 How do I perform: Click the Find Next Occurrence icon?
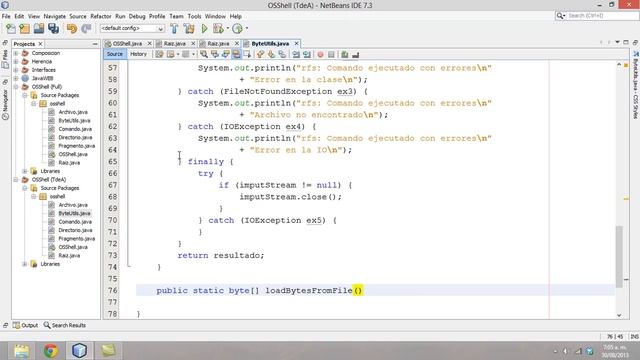(x=226, y=54)
